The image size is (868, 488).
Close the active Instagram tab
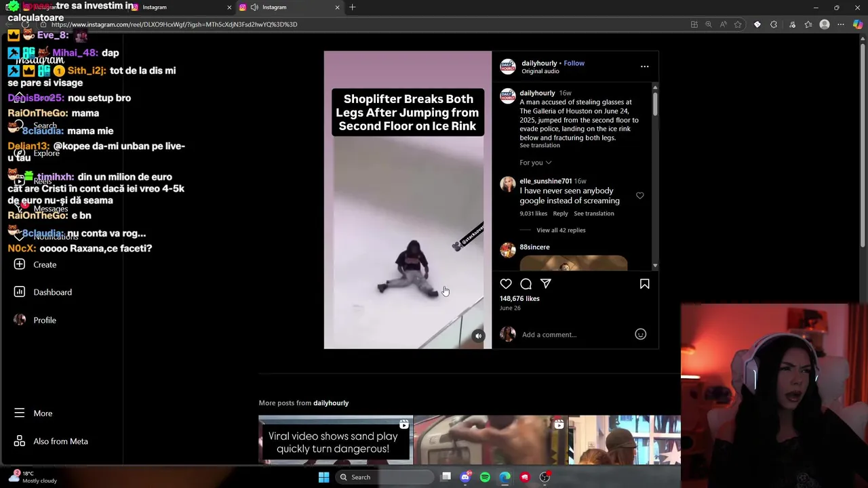click(337, 7)
